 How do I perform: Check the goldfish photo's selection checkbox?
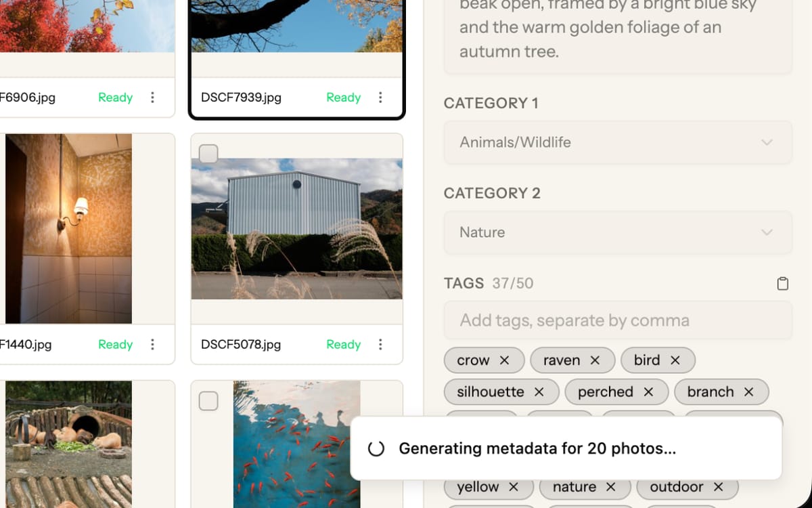208,401
